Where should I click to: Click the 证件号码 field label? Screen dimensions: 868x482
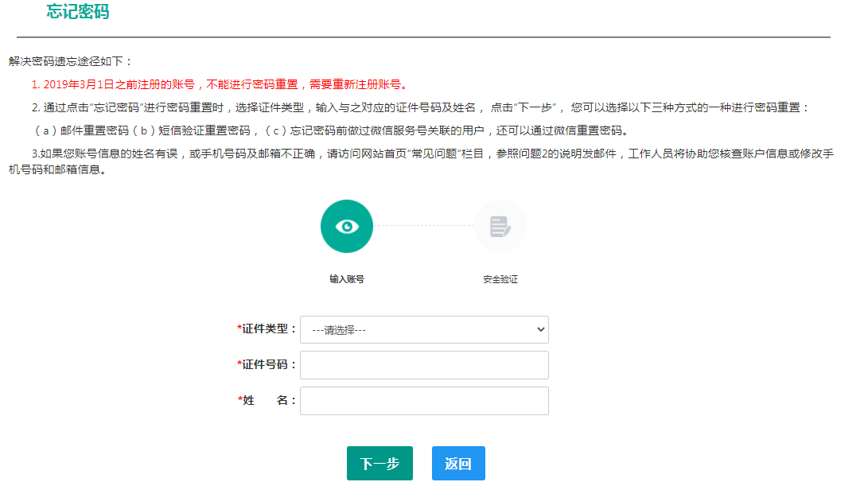(267, 364)
